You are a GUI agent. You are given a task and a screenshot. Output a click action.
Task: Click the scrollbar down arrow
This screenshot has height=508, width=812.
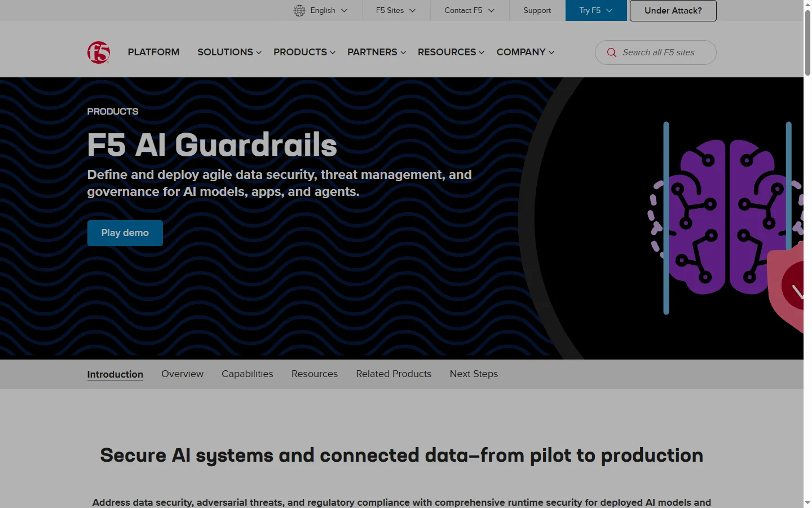807,503
